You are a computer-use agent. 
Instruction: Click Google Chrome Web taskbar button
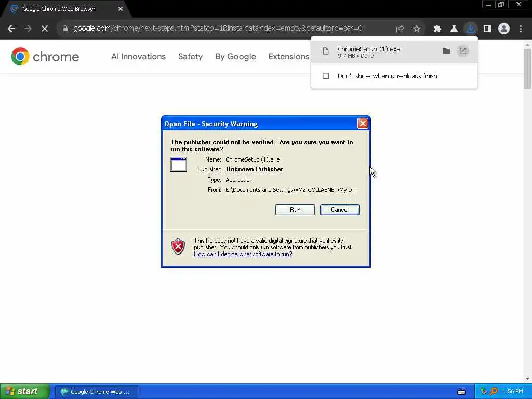pyautogui.click(x=97, y=392)
